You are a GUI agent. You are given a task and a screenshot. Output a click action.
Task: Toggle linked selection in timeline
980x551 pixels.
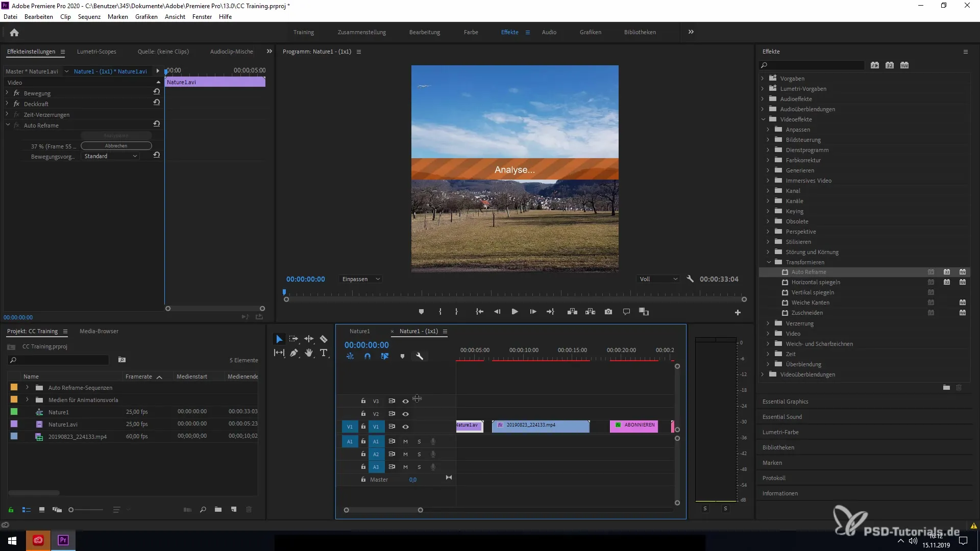pyautogui.click(x=385, y=357)
